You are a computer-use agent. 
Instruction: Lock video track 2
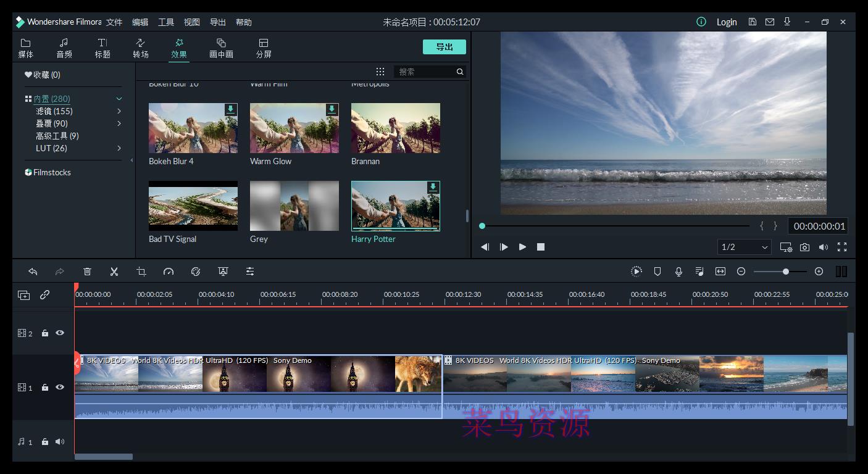(x=44, y=333)
